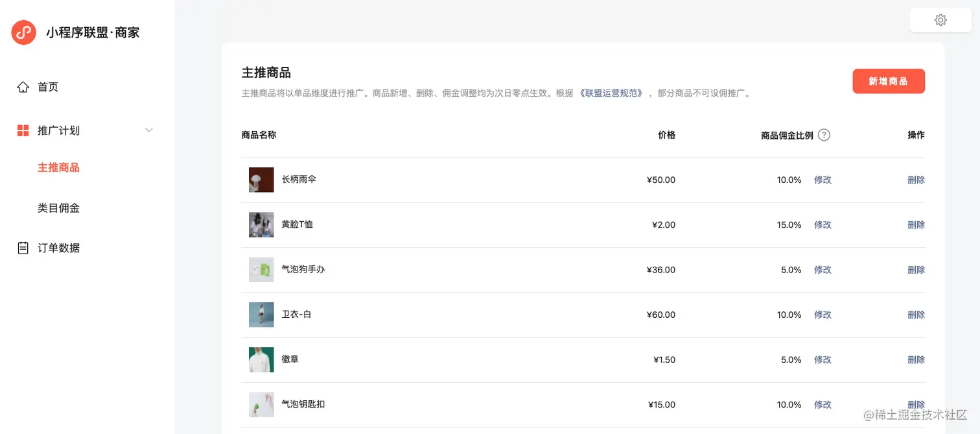The height and width of the screenshot is (434, 980).
Task: Click the 徽章 product thumbnail
Action: (261, 359)
